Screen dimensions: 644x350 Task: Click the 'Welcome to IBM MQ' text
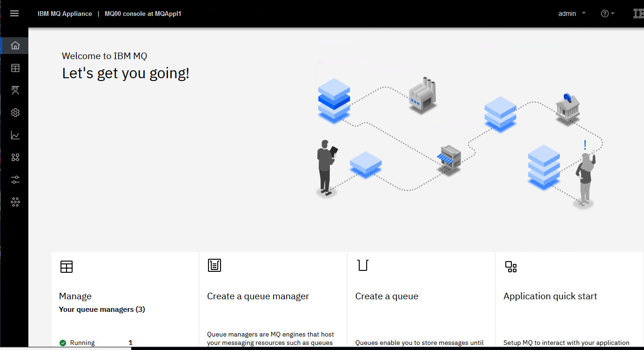point(105,56)
